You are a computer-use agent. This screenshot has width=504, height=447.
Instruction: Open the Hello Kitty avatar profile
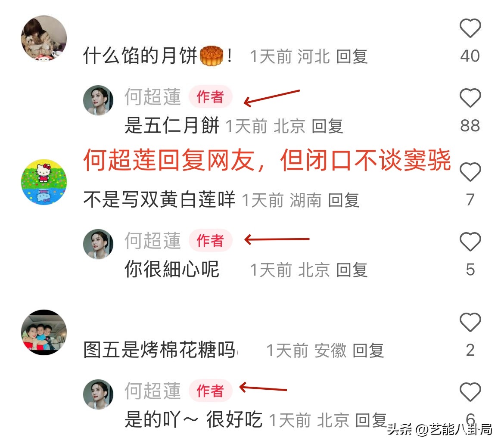click(x=44, y=182)
